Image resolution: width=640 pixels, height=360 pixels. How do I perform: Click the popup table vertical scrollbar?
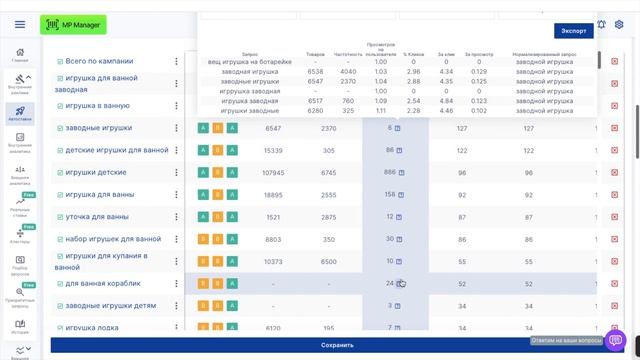pos(599,60)
